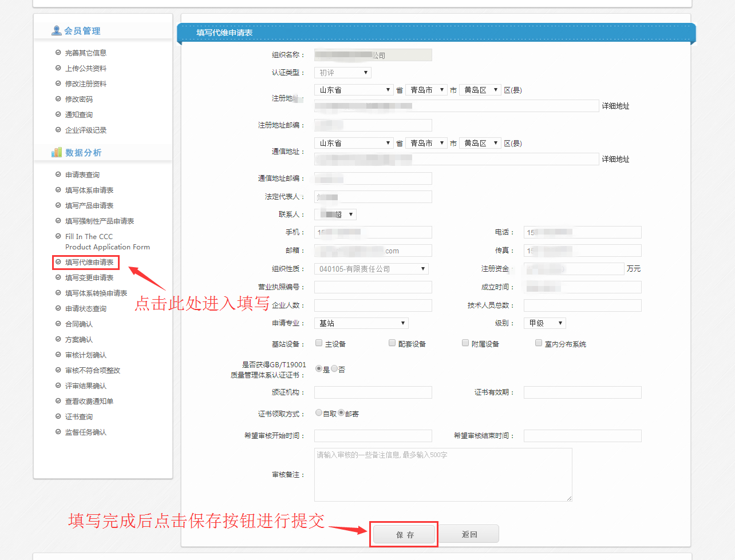Expand the 组织性质 dropdown

[371, 269]
